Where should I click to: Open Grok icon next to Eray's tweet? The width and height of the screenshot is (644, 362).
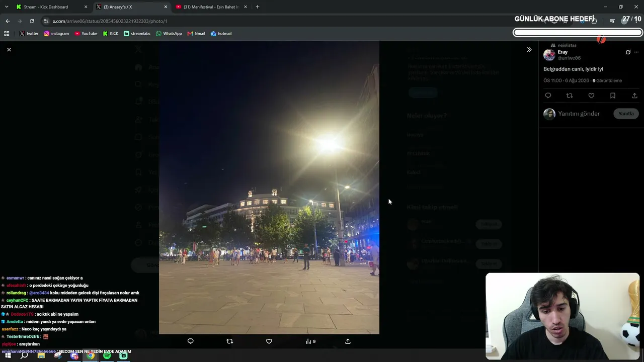pyautogui.click(x=628, y=52)
